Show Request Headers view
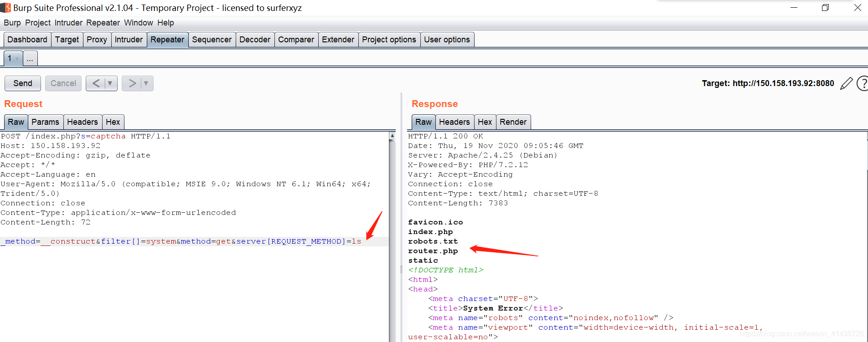This screenshot has height=342, width=868. tap(83, 122)
